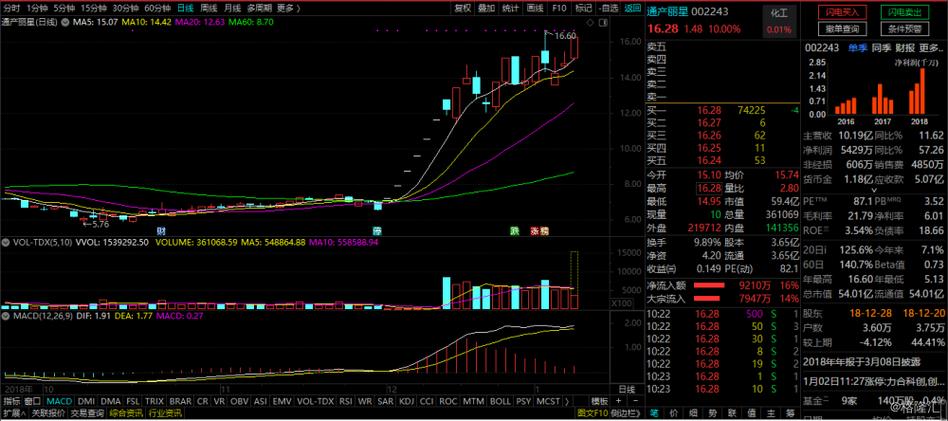Switch to 1分钟 chart period

tap(37, 8)
